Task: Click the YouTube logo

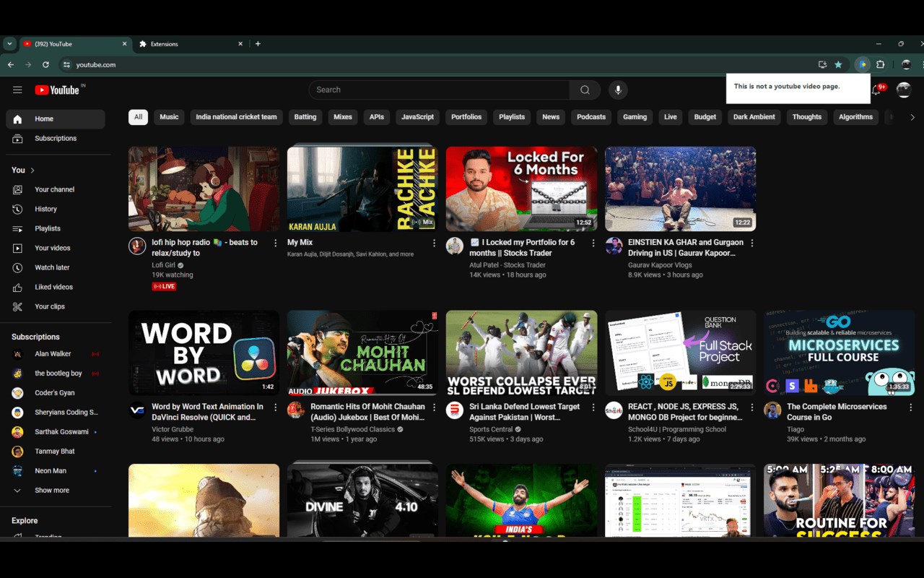Action: 57,90
